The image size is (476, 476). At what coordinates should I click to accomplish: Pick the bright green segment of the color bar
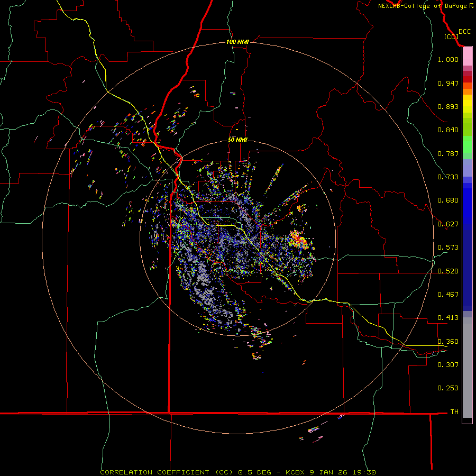pos(467,144)
